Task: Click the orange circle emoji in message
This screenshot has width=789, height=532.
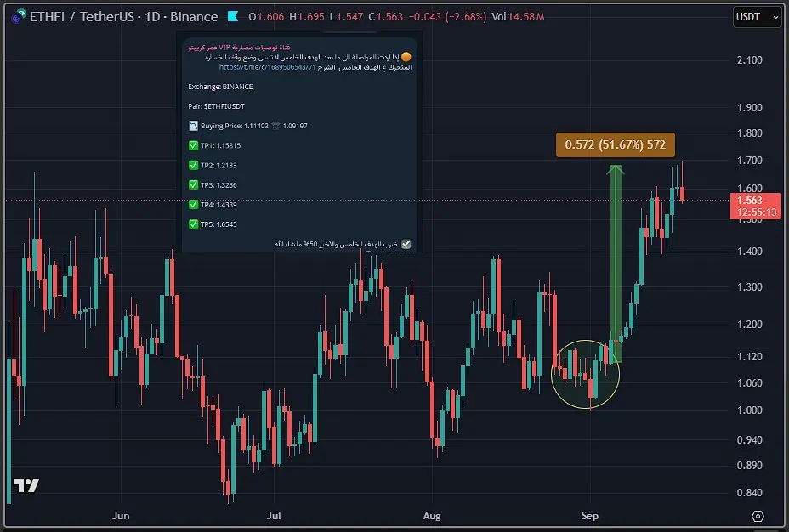Action: (406, 57)
